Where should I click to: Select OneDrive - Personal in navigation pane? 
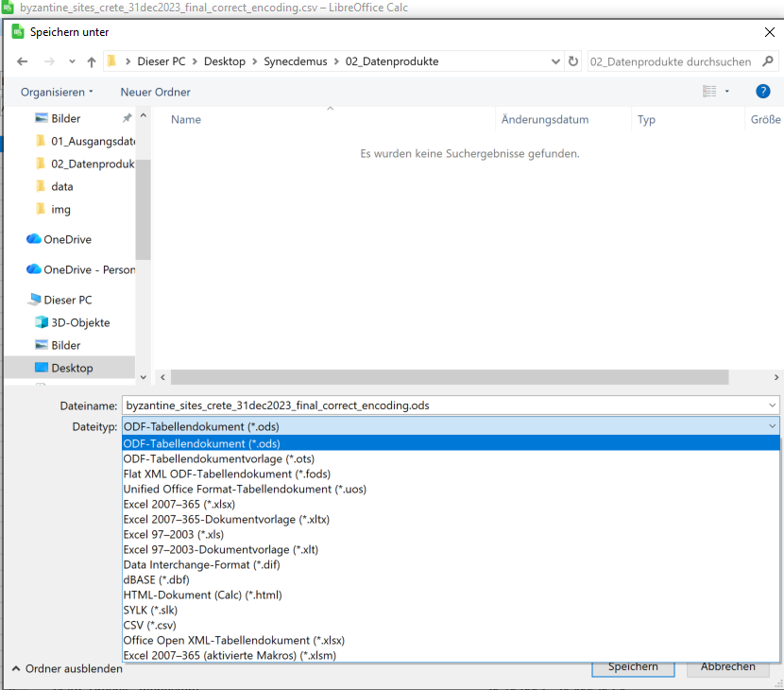coord(81,269)
